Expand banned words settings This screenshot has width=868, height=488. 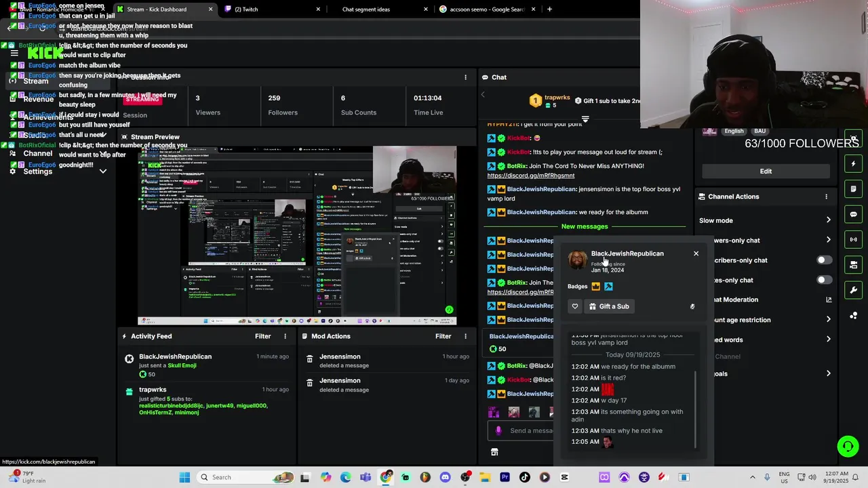click(x=828, y=340)
